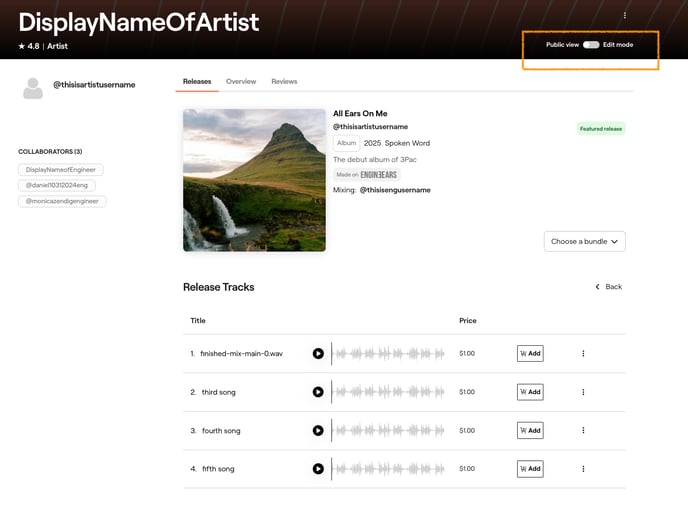Open the header three-dot menu
Viewport: 688px width, 531px height.
click(625, 16)
